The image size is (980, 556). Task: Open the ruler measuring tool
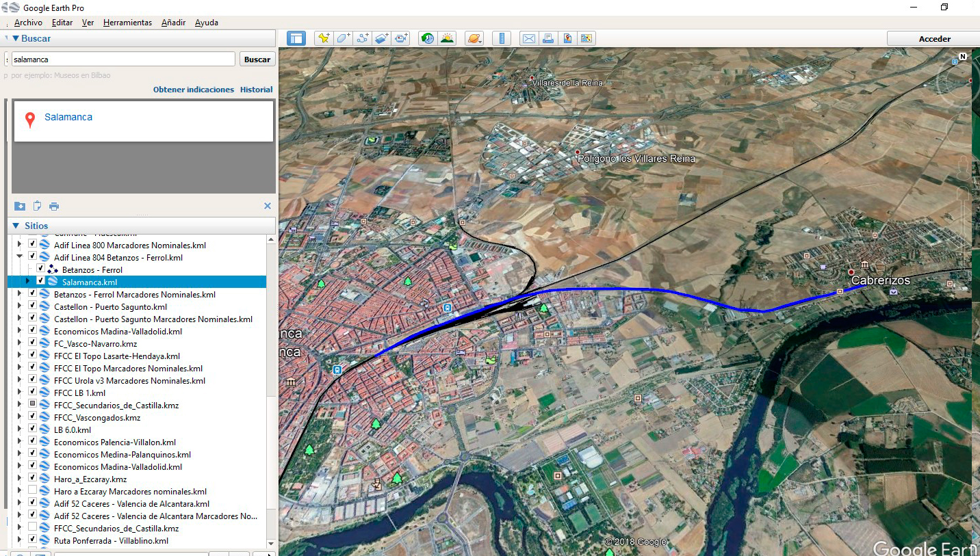(x=502, y=38)
